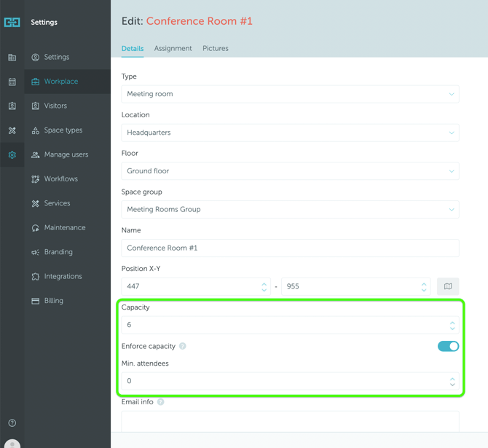Click the info icon next to Email info
The image size is (488, 448).
pos(161,401)
